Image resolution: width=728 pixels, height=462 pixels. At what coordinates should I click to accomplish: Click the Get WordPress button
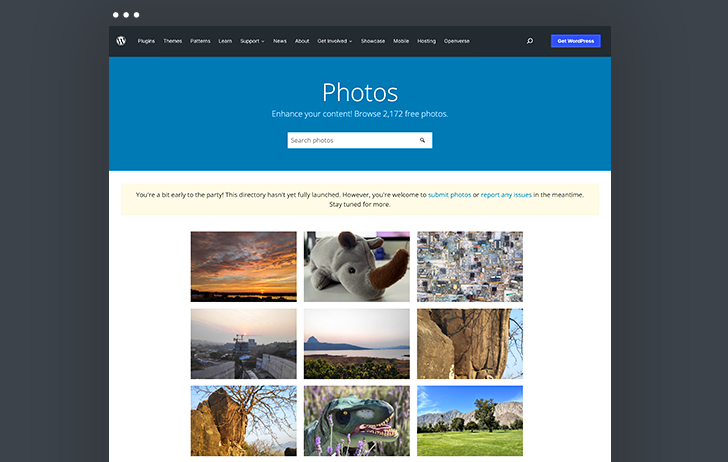[x=576, y=41]
